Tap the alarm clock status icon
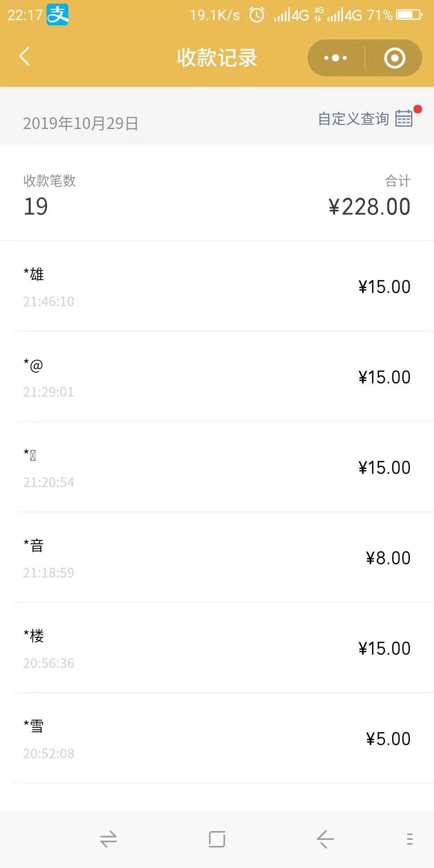The height and width of the screenshot is (868, 434). [257, 15]
